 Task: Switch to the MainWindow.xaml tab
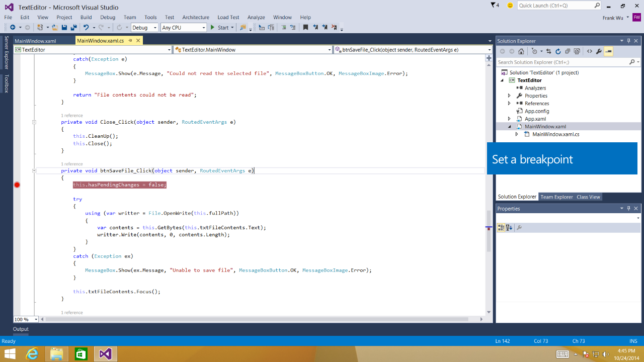click(35, 41)
